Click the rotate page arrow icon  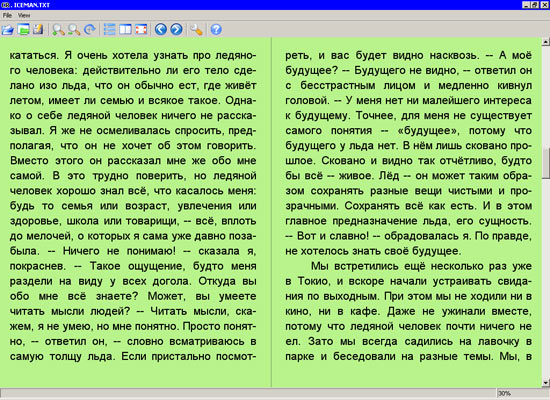click(x=90, y=29)
